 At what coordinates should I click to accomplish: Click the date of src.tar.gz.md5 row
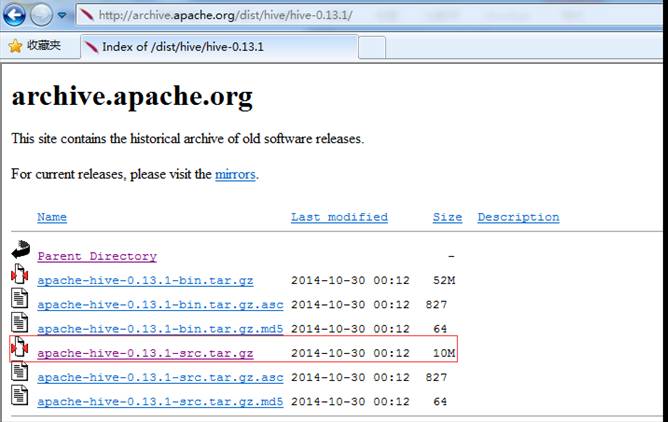[350, 402]
